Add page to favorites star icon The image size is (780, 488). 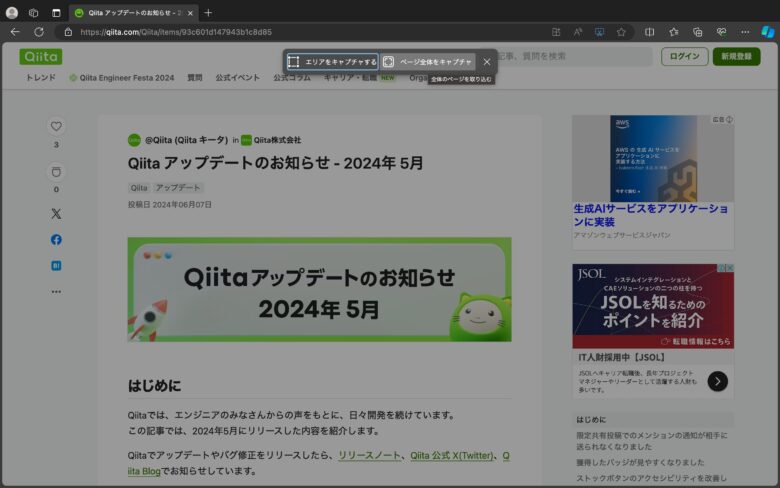click(x=621, y=32)
